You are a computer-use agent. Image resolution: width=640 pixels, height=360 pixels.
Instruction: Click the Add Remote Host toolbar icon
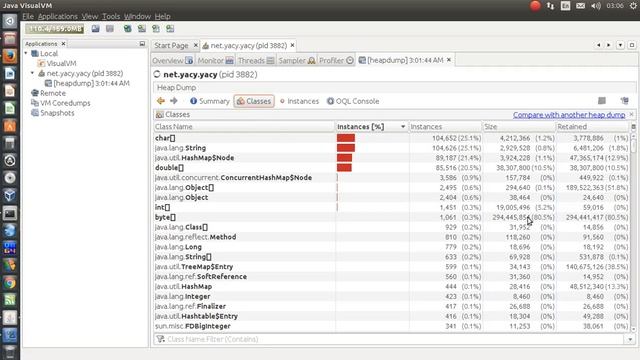click(128, 29)
